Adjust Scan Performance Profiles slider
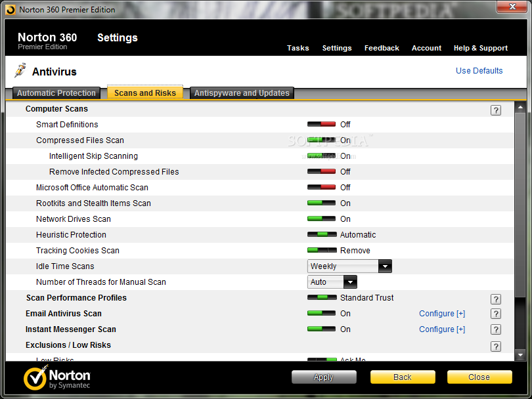Viewport: 532px width, 399px height. 322,298
